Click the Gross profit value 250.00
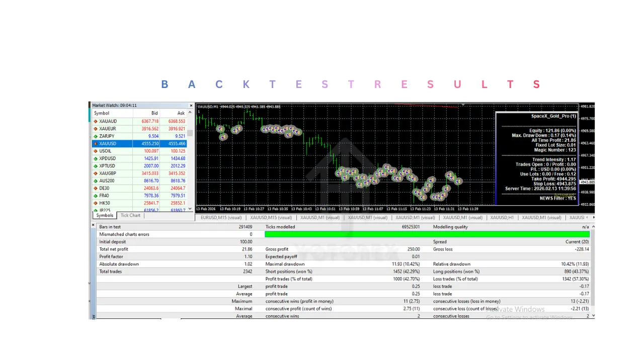The width and height of the screenshot is (644, 362). pos(414,249)
